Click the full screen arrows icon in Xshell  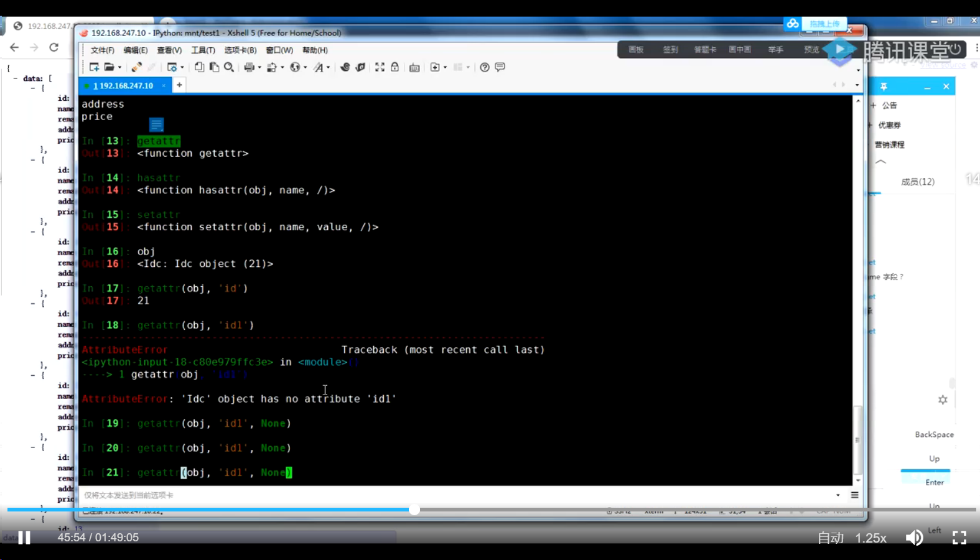click(x=380, y=67)
